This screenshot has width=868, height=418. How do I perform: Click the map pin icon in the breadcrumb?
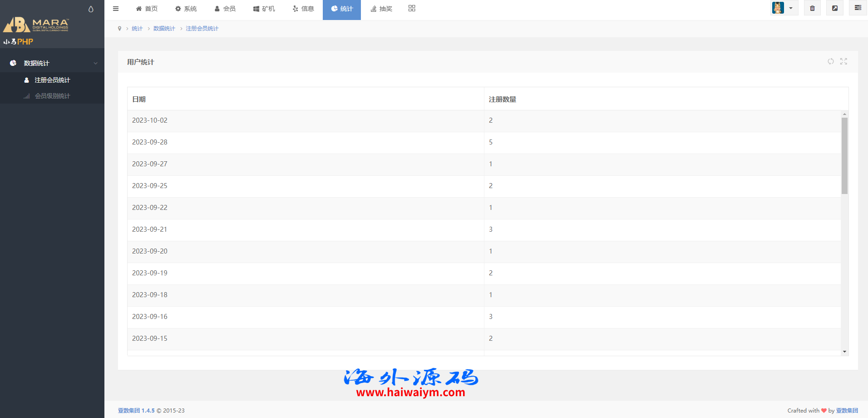[119, 29]
